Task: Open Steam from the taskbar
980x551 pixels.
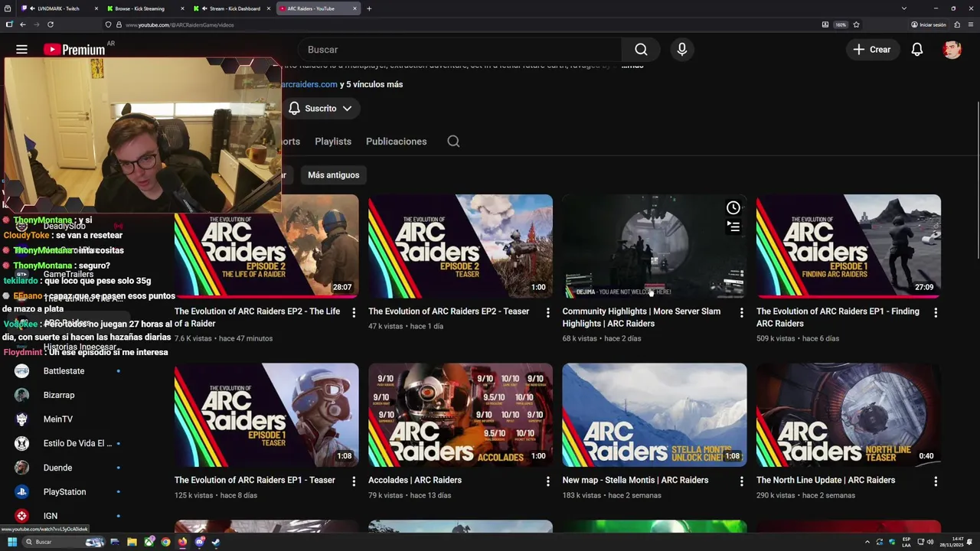Action: (x=216, y=542)
